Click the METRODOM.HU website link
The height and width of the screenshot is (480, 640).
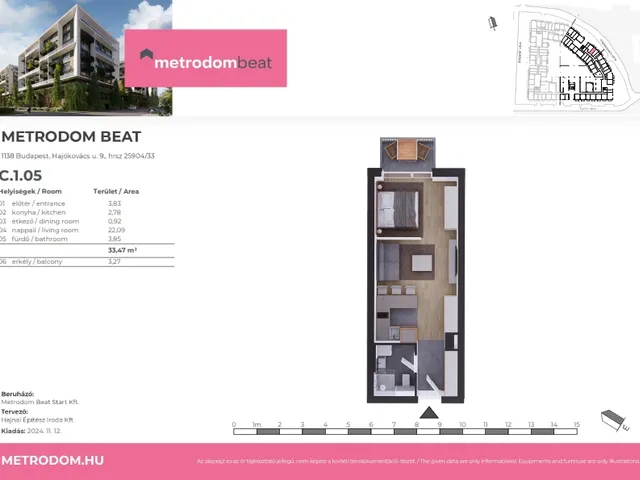click(x=52, y=461)
